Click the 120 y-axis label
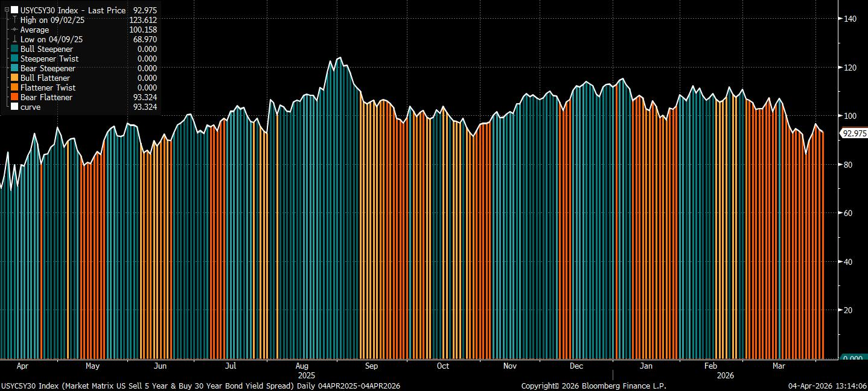The width and height of the screenshot is (868, 391). (850, 68)
